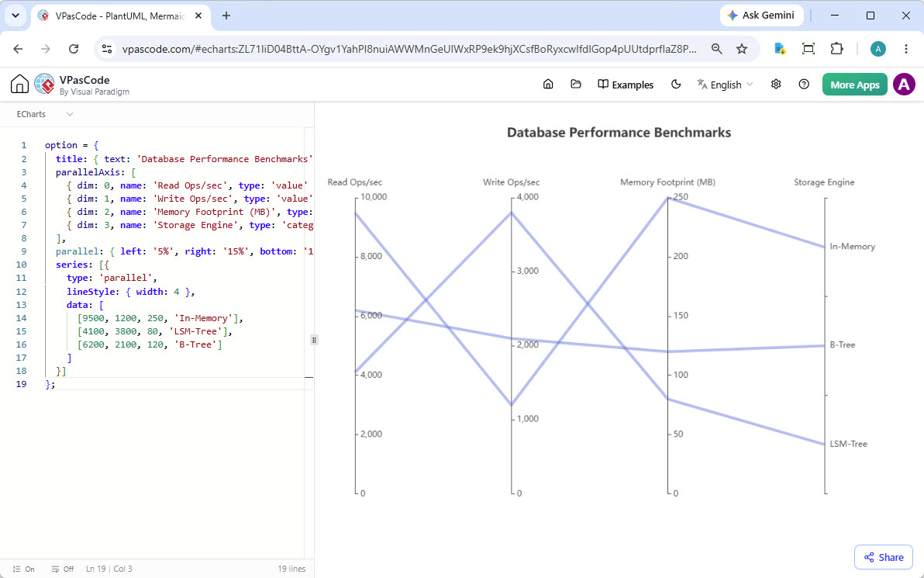Click the lineStyle width code line

pos(130,292)
